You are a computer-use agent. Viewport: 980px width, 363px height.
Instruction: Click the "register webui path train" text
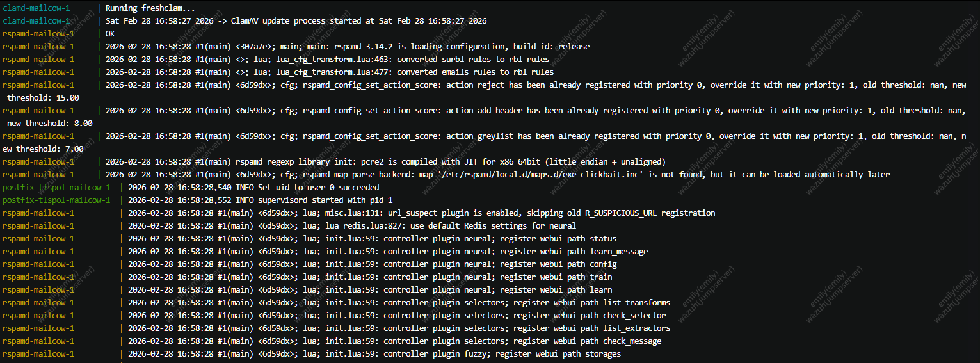[556, 277]
